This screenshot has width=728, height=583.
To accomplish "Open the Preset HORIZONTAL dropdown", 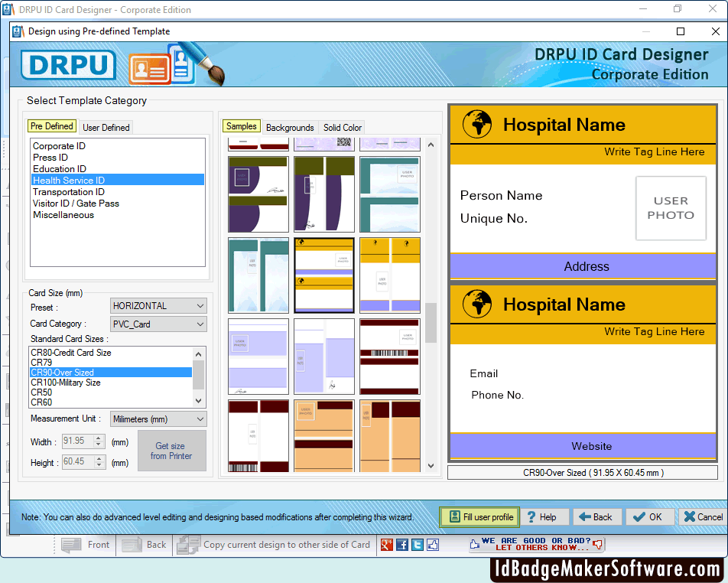I will point(158,306).
